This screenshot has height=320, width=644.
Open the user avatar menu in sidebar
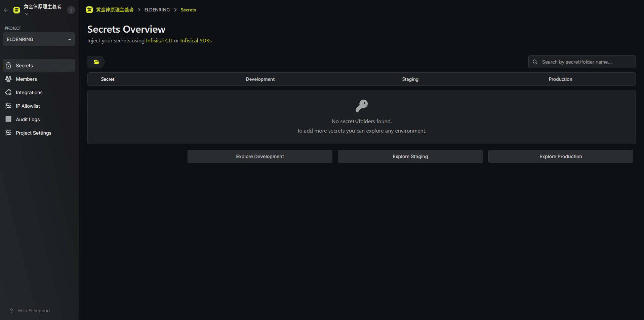pos(71,10)
